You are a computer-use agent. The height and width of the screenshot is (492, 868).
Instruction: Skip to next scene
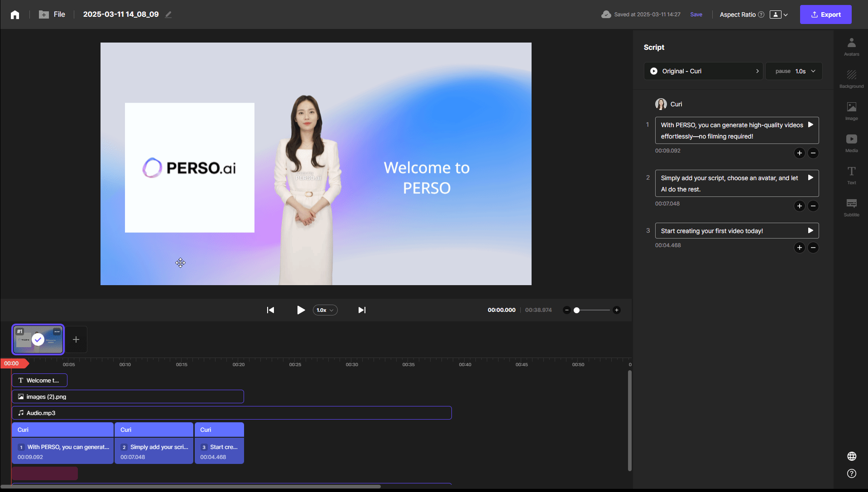click(x=362, y=310)
